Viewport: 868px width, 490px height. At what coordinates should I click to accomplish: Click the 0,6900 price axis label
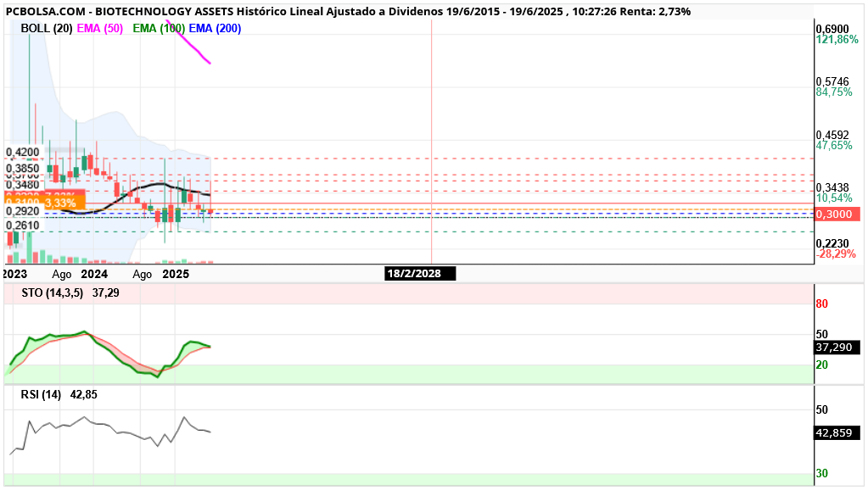(x=832, y=29)
